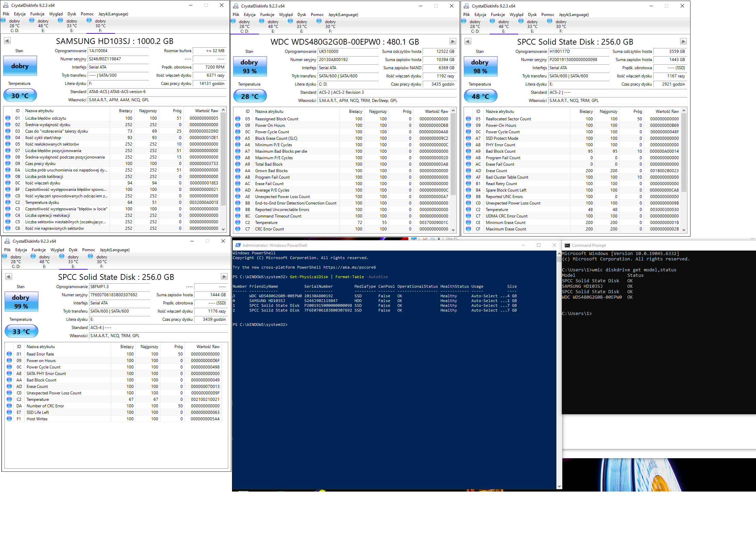Click the scroll-down arrow of the SAMSUNG attribute list

223,229
